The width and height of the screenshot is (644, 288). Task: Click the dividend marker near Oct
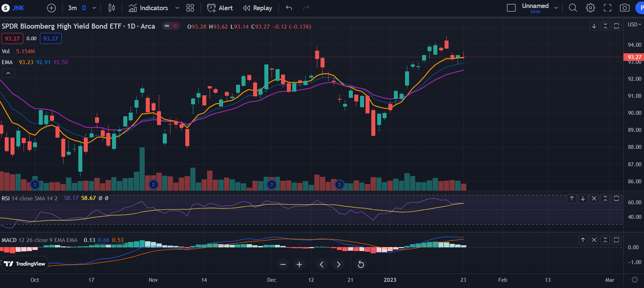point(35,185)
